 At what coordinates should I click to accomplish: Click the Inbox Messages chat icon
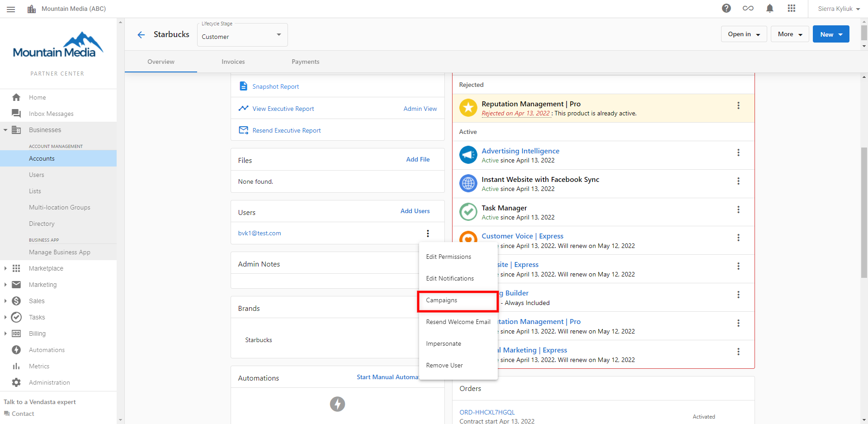click(x=16, y=114)
